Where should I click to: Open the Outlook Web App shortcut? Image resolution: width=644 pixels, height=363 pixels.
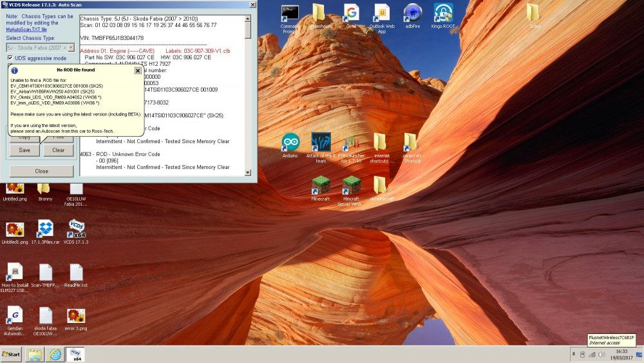[x=382, y=19]
